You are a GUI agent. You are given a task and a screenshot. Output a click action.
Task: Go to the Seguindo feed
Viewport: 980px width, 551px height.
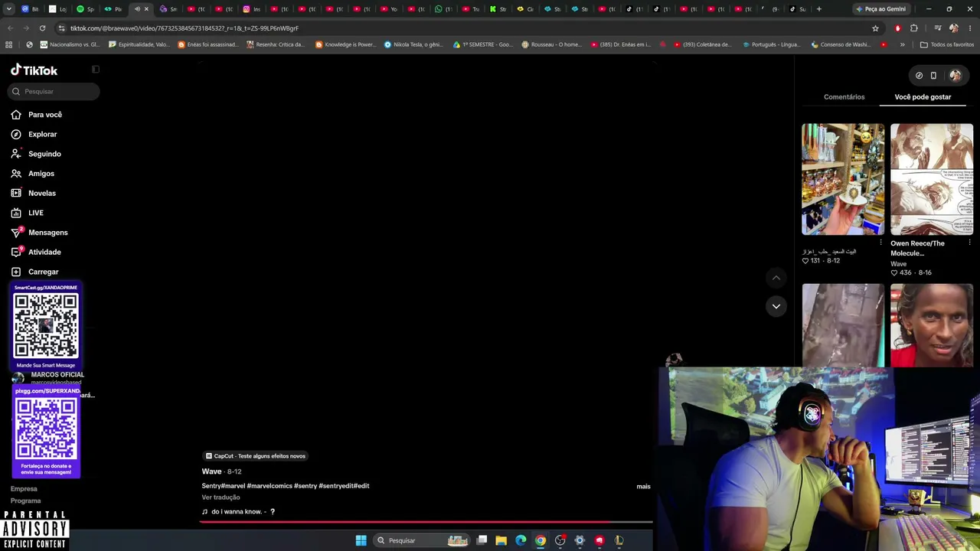pyautogui.click(x=44, y=154)
